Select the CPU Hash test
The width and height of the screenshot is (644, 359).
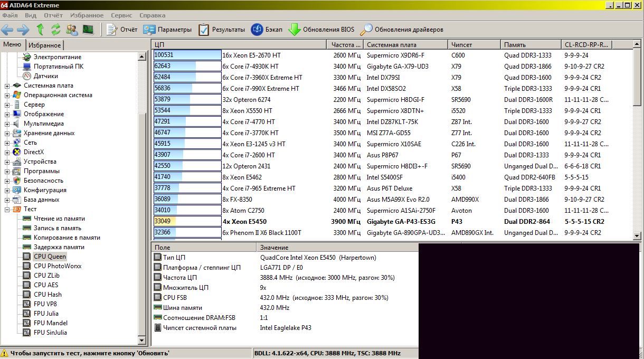coord(43,295)
